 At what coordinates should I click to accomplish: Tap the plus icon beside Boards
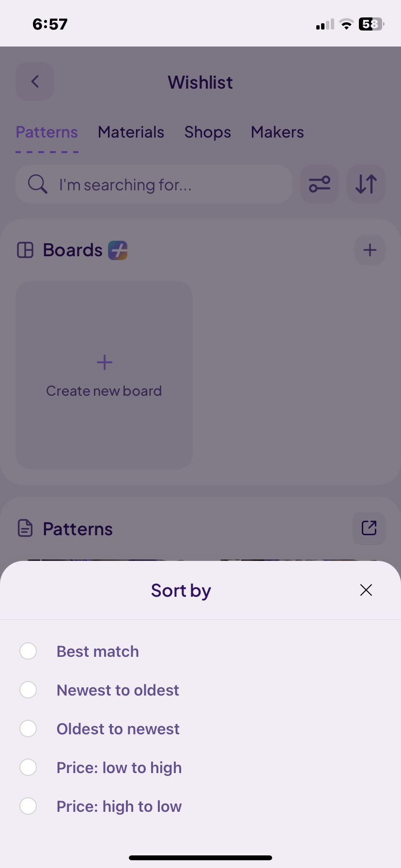pos(370,250)
